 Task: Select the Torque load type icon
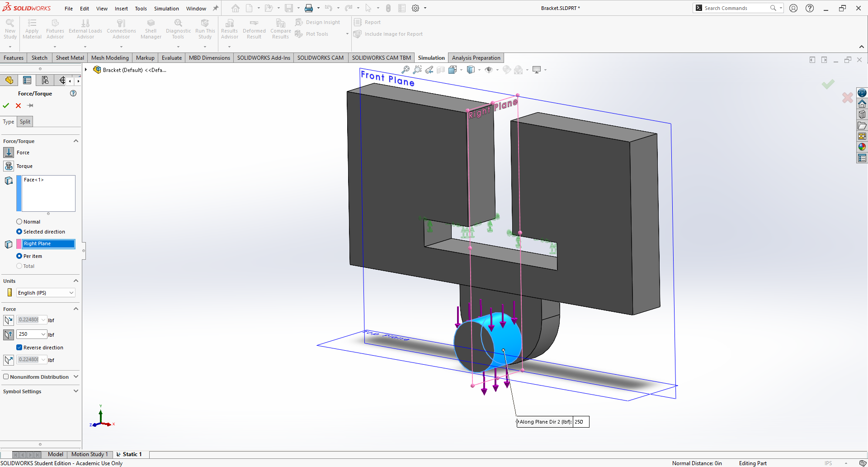pyautogui.click(x=9, y=166)
